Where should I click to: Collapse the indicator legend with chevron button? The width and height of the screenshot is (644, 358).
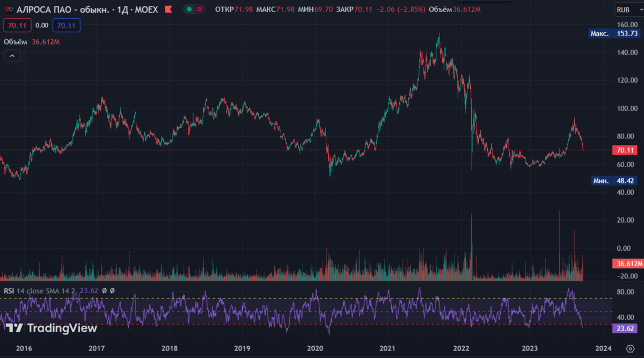coord(12,55)
